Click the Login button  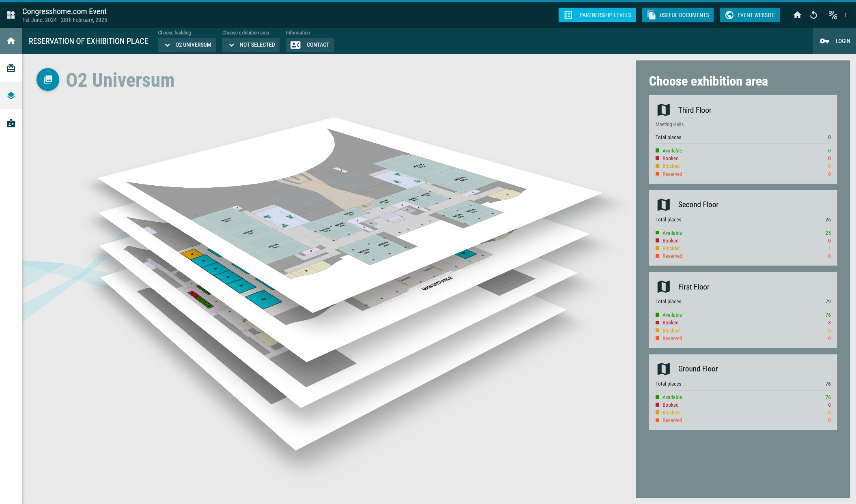coord(834,41)
